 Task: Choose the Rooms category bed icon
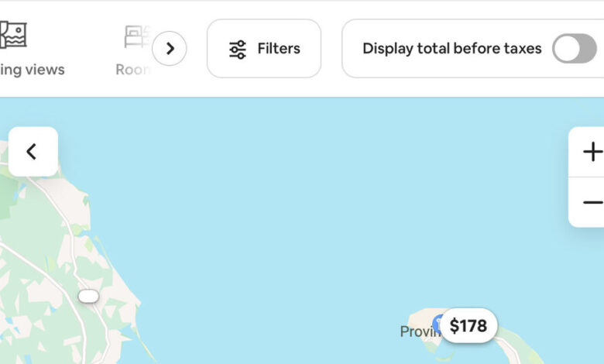[x=138, y=37]
